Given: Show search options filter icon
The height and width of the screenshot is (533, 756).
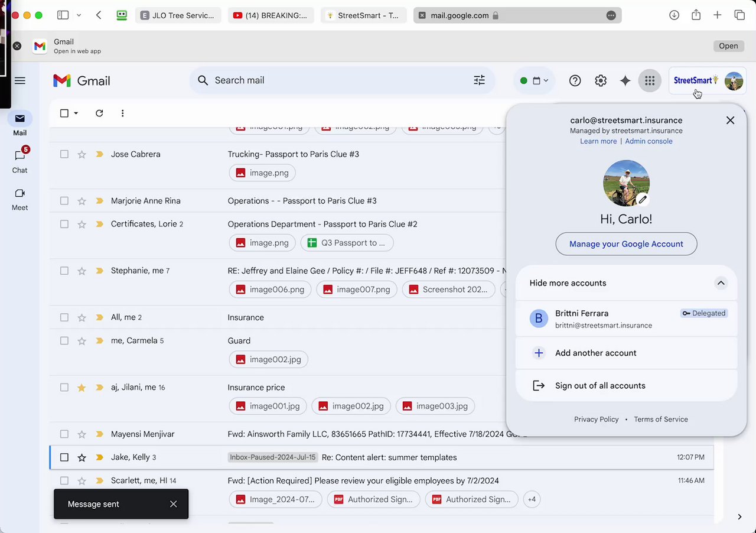Looking at the screenshot, I should coord(479,80).
